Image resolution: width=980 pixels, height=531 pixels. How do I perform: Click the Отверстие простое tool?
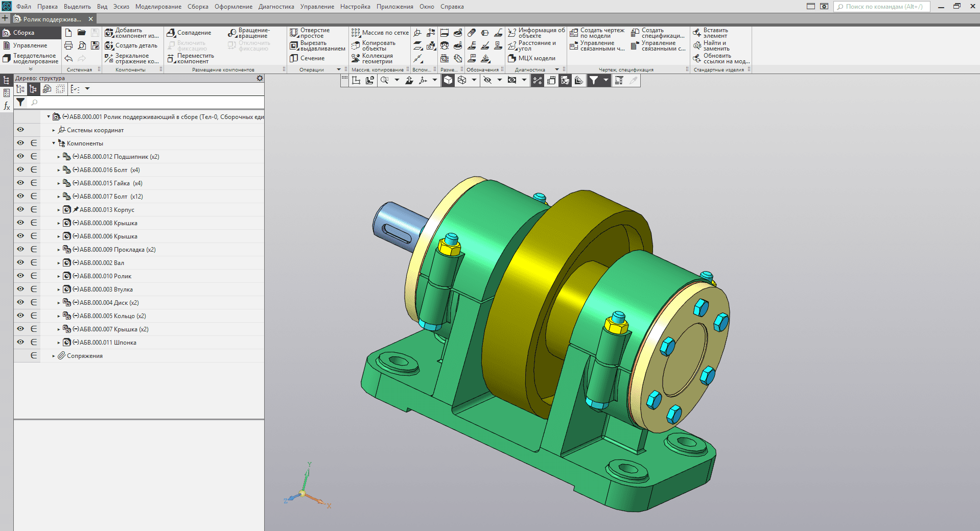coord(310,33)
